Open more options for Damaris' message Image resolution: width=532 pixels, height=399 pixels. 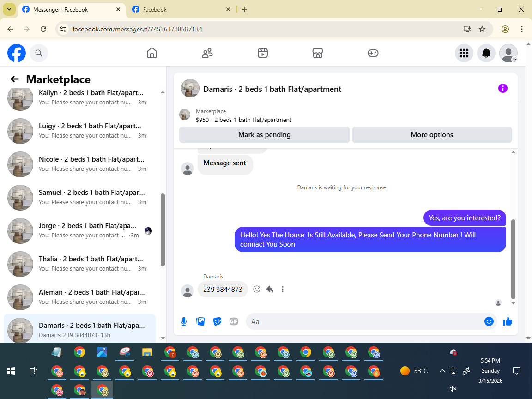pos(283,289)
